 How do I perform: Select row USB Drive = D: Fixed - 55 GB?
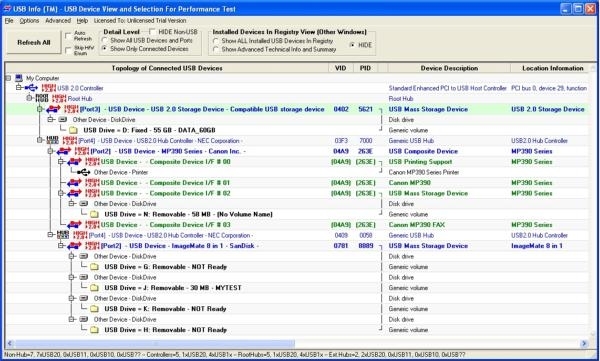click(149, 130)
